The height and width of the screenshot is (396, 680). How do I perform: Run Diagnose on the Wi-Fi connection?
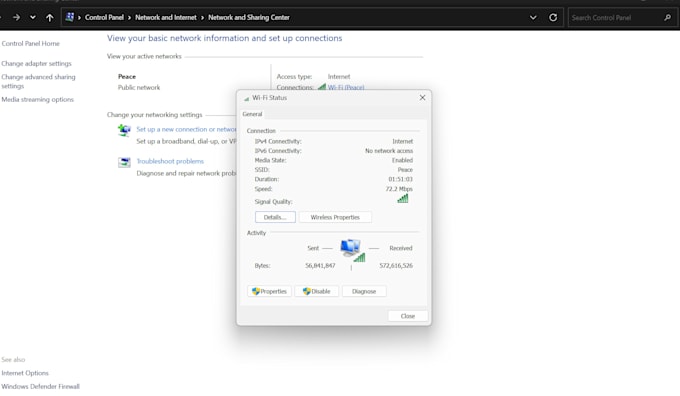point(364,291)
